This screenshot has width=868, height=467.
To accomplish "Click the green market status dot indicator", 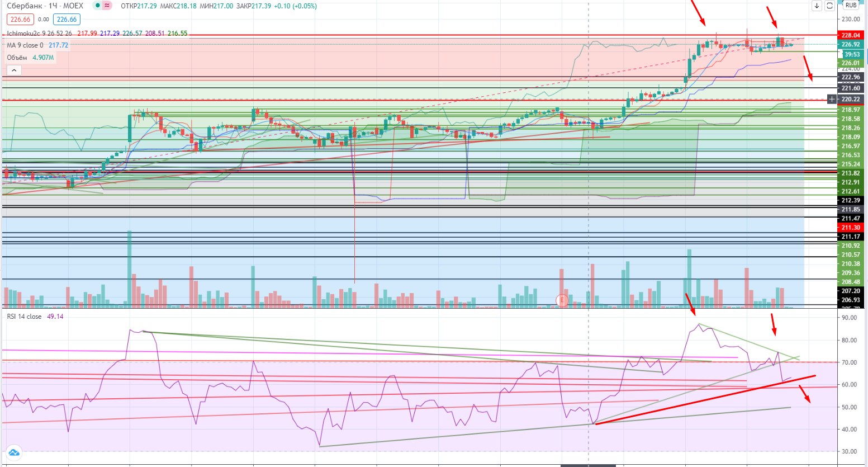I will 97,6.
